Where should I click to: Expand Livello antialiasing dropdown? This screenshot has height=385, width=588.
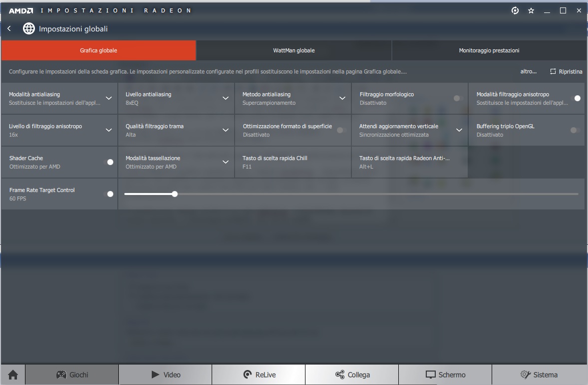tap(226, 98)
